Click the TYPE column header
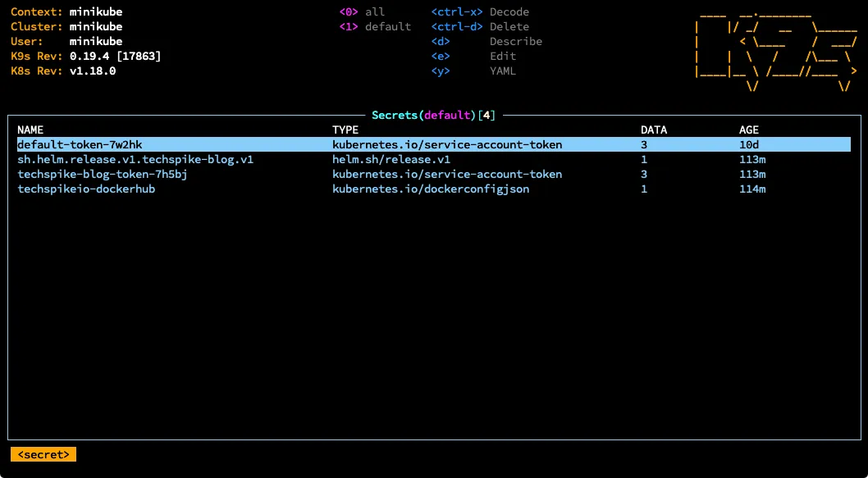Image resolution: width=868 pixels, height=478 pixels. (345, 130)
